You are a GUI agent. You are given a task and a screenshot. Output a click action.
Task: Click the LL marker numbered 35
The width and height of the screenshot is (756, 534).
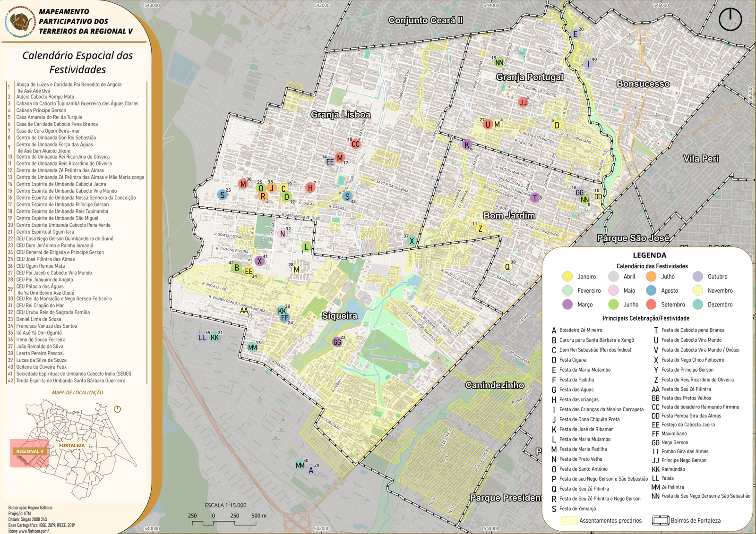pos(202,337)
